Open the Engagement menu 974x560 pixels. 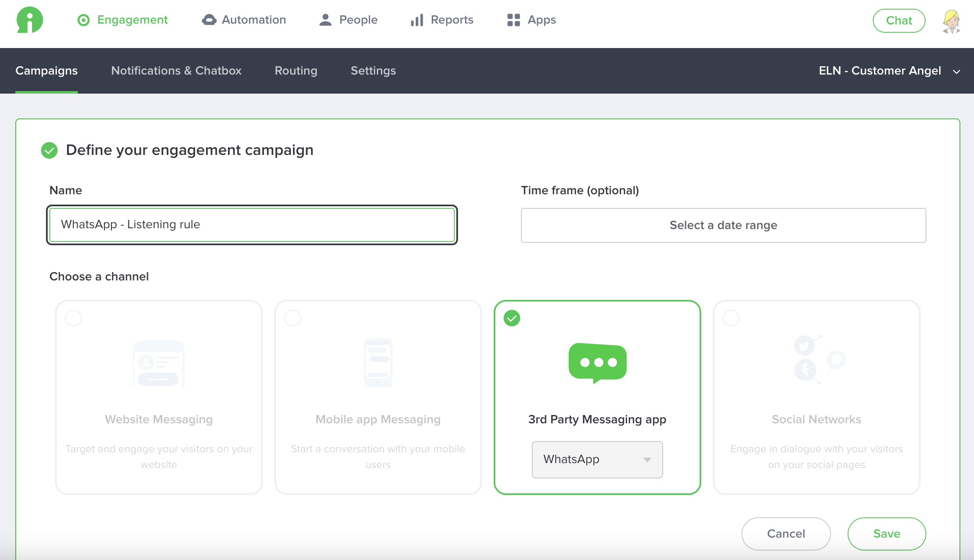(x=123, y=20)
